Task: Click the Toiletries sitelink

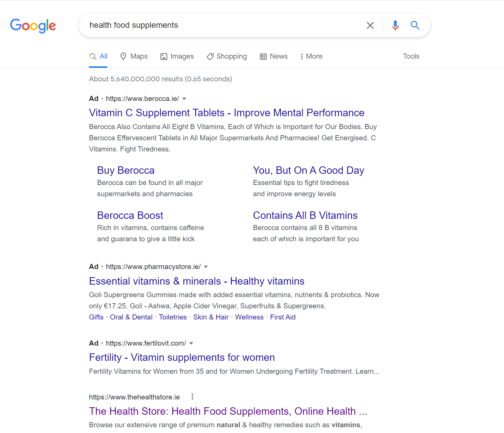Action: 173,317
